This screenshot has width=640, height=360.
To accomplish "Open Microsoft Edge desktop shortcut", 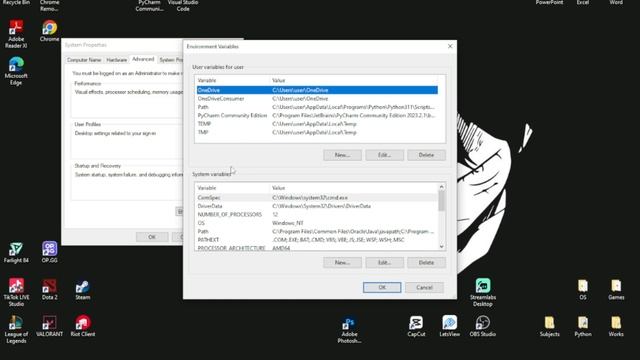I will coord(16,71).
